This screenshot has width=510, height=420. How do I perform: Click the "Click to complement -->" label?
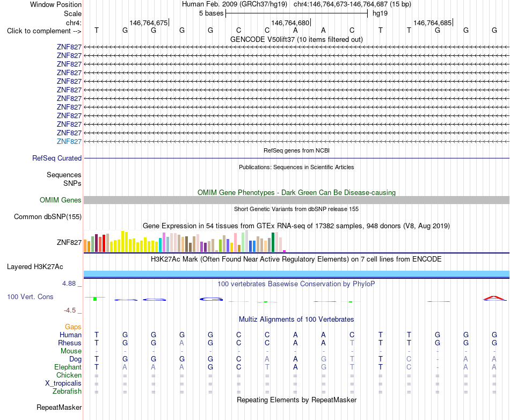pyautogui.click(x=44, y=31)
